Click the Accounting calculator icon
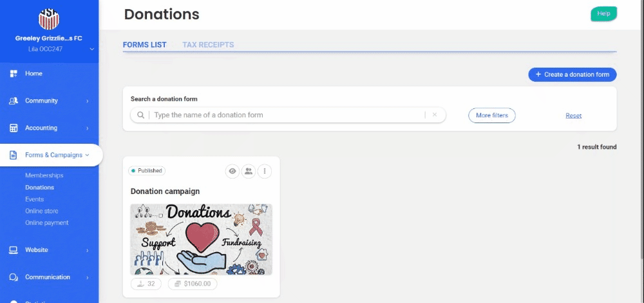Viewport: 644px width, 303px height. point(14,128)
